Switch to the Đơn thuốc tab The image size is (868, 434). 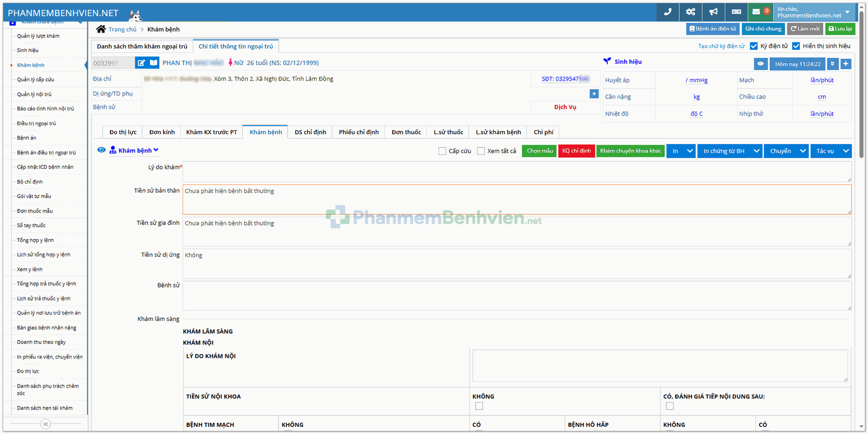pos(406,132)
